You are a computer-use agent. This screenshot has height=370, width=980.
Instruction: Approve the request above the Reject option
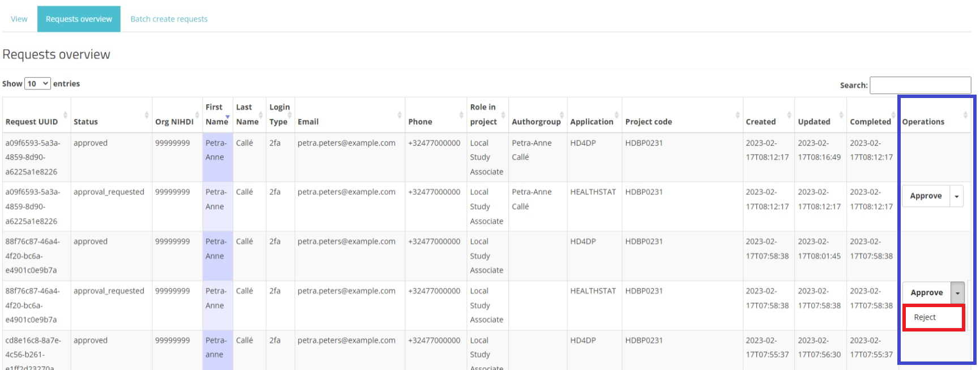point(926,293)
